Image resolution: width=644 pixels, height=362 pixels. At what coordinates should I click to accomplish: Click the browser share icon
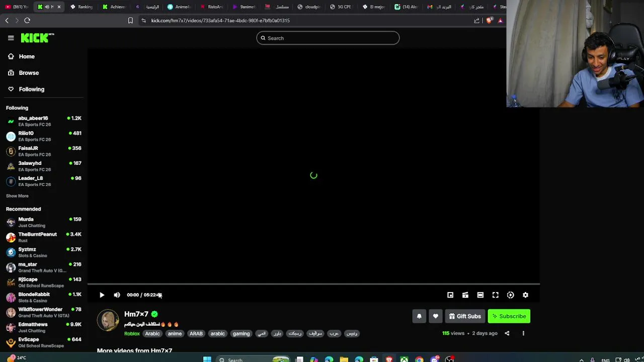[476, 21]
